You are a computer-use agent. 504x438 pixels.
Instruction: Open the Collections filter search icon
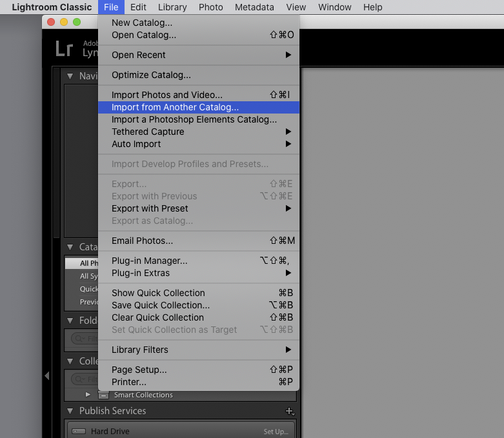[79, 379]
